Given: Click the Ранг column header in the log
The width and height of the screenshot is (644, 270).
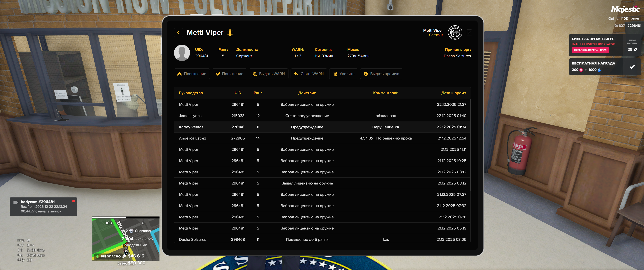Looking at the screenshot, I should pyautogui.click(x=258, y=93).
